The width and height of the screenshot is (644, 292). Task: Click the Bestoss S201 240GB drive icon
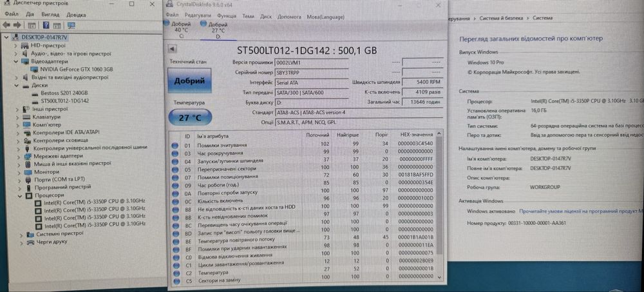click(x=35, y=93)
